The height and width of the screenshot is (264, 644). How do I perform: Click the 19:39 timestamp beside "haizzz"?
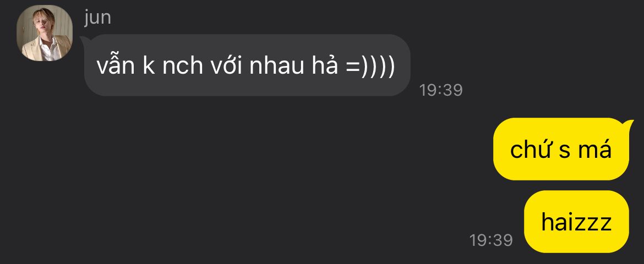pos(491,240)
